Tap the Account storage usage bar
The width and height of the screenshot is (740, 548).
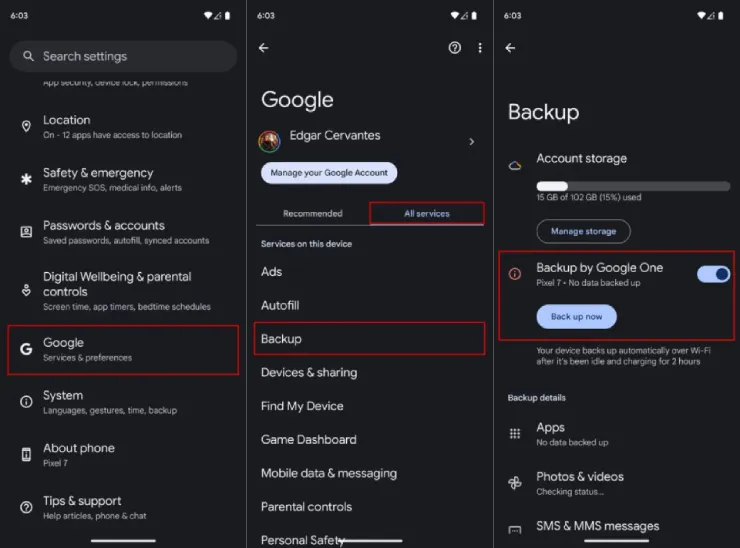[x=633, y=186]
